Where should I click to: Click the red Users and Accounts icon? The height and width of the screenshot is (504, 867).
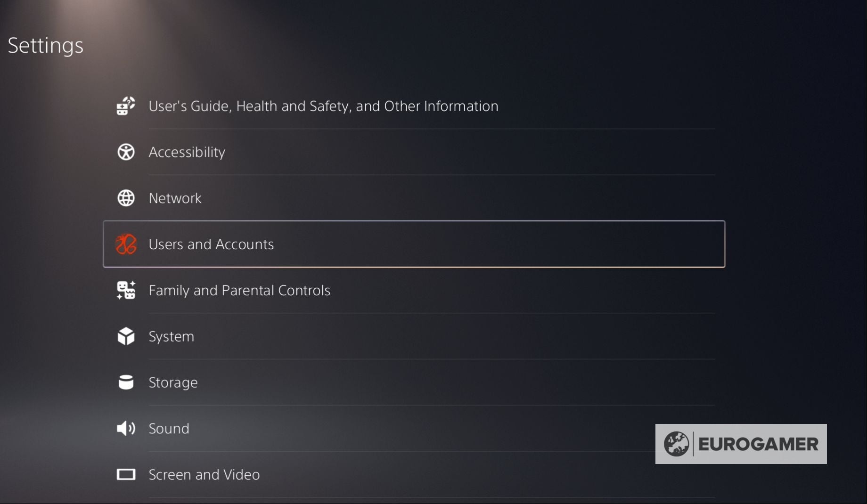pyautogui.click(x=125, y=244)
